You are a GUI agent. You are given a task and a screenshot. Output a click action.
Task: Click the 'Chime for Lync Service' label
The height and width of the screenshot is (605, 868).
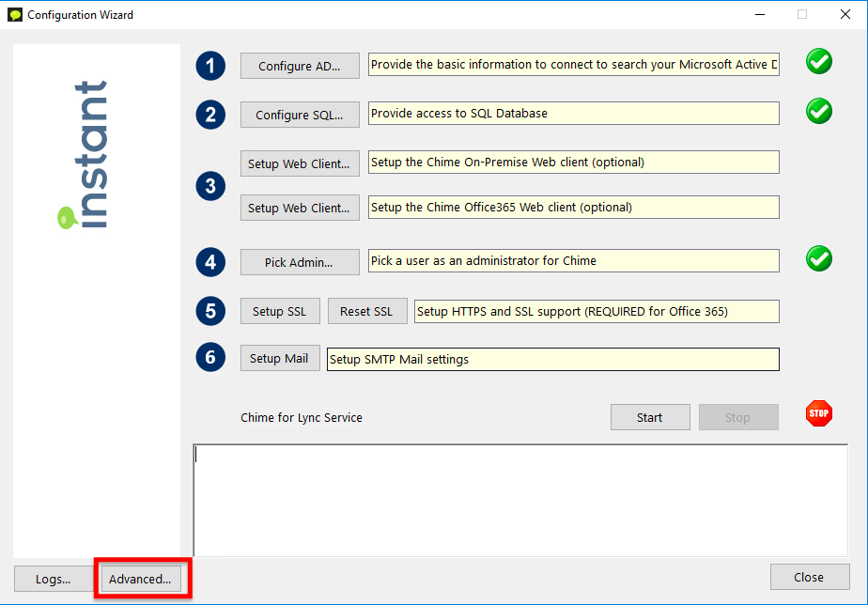[302, 417]
